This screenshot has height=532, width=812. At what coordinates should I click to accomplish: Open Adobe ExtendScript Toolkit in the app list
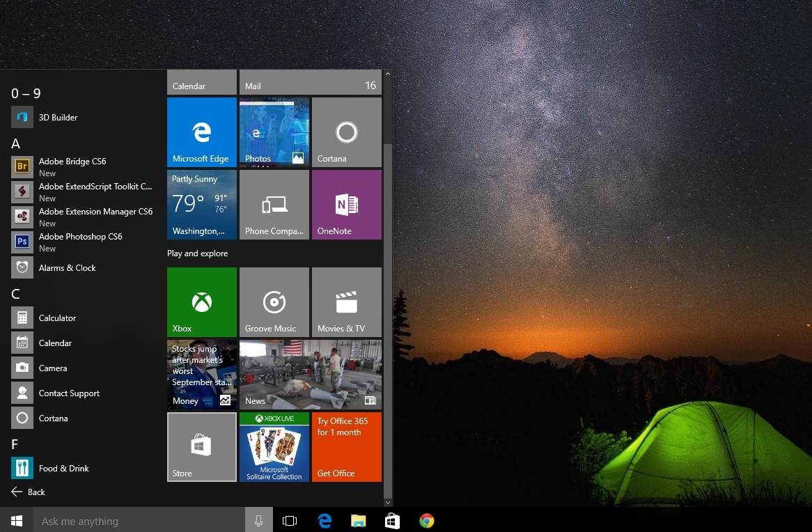coord(83,191)
